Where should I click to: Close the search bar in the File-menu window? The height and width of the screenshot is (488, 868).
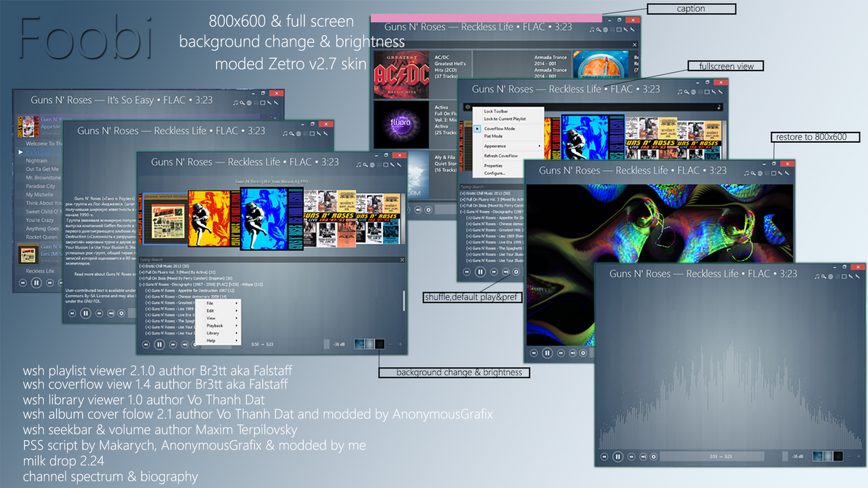coord(402,260)
